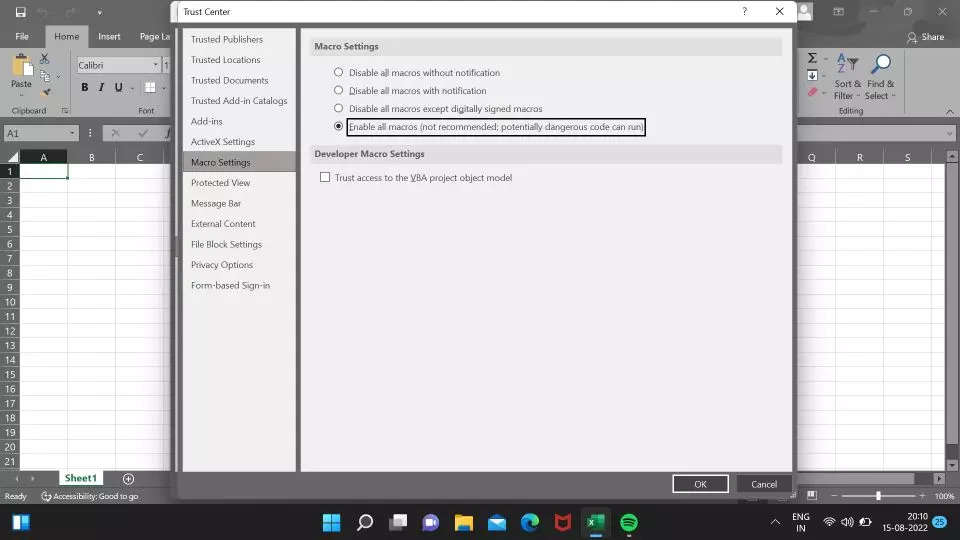
Task: Cancel the Trust Center dialog
Action: click(763, 484)
